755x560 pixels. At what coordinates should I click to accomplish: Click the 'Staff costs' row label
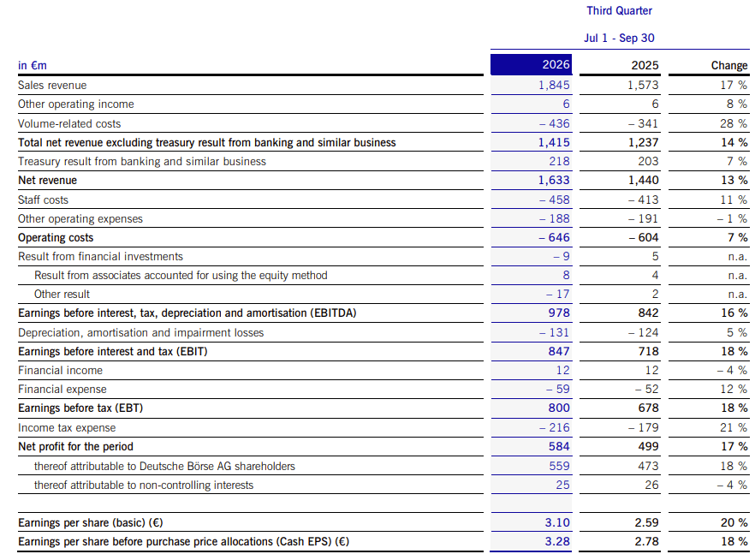pyautogui.click(x=44, y=200)
